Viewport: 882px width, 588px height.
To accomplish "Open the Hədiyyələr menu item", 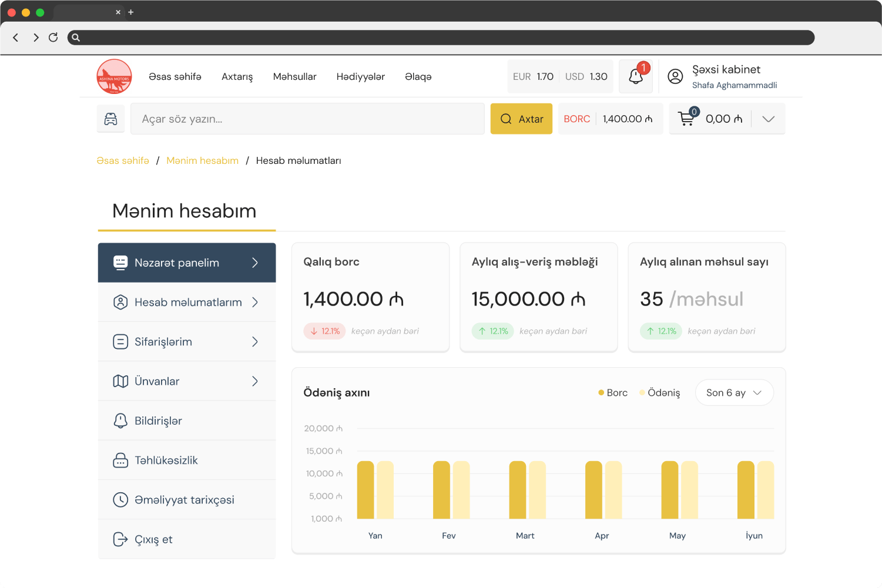I will 360,76.
